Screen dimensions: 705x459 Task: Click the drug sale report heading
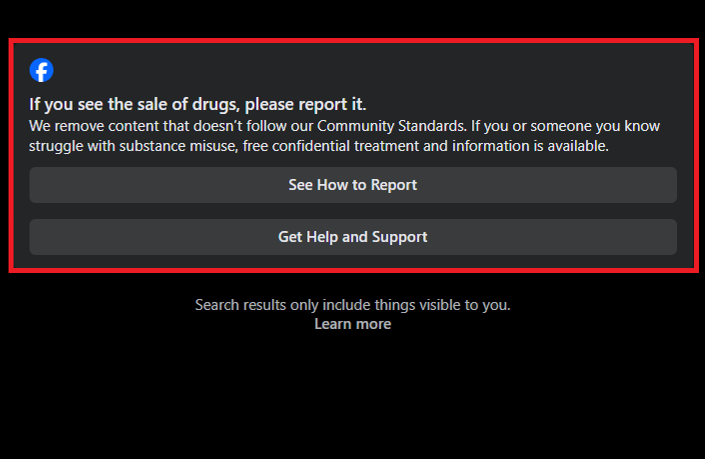click(x=197, y=104)
